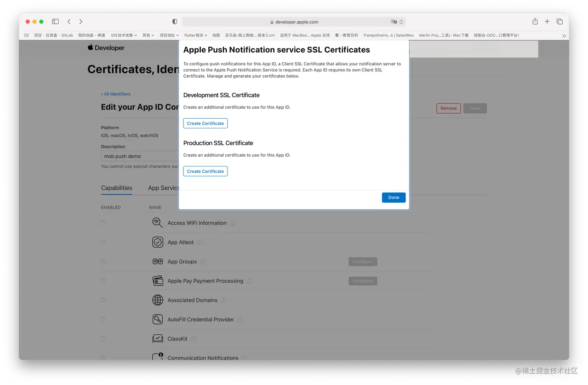Click the Description field with mob push demo
Viewport: 588px width, 385px height.
point(140,156)
